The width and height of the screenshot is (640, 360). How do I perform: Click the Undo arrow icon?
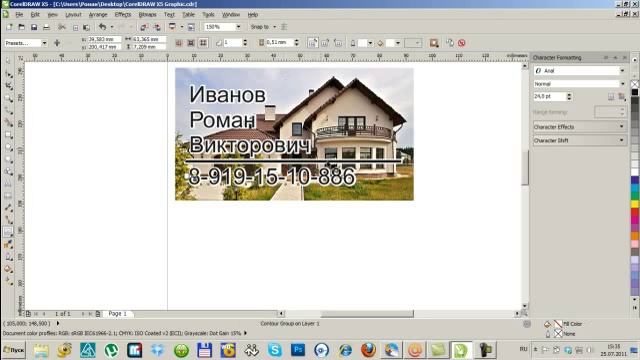point(102,27)
